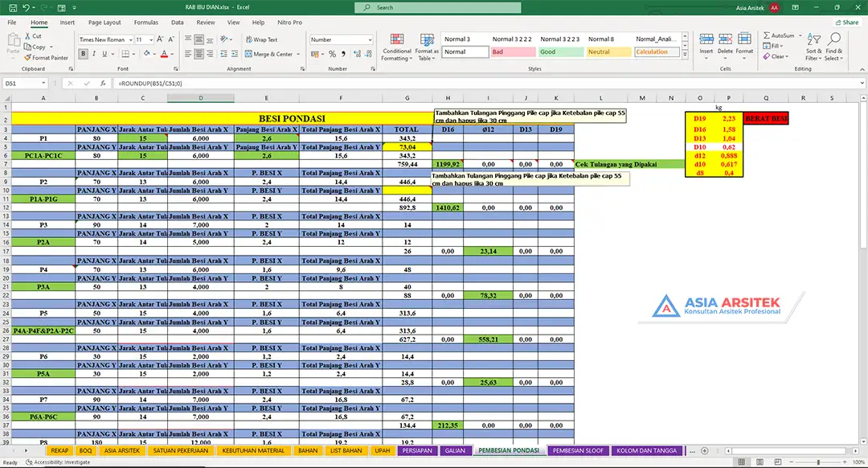The height and width of the screenshot is (468, 868).
Task: Switch to the REKAP sheet tab
Action: [x=59, y=451]
